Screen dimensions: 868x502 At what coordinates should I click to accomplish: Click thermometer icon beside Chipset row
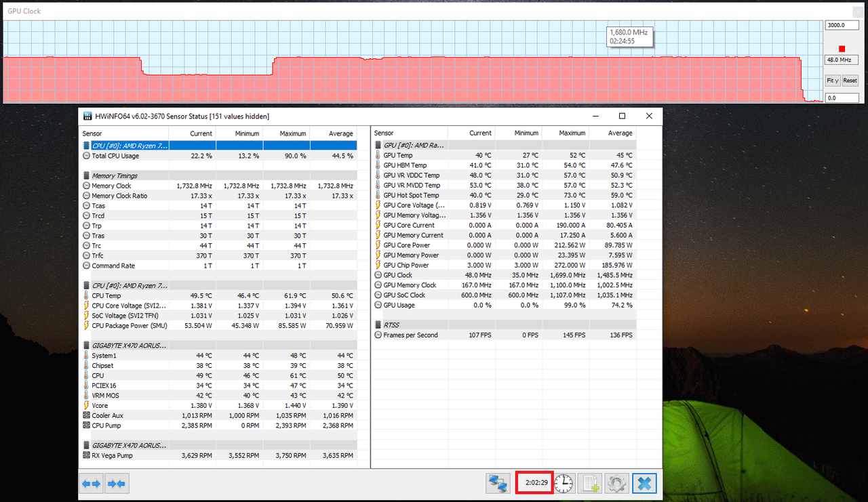coord(86,365)
